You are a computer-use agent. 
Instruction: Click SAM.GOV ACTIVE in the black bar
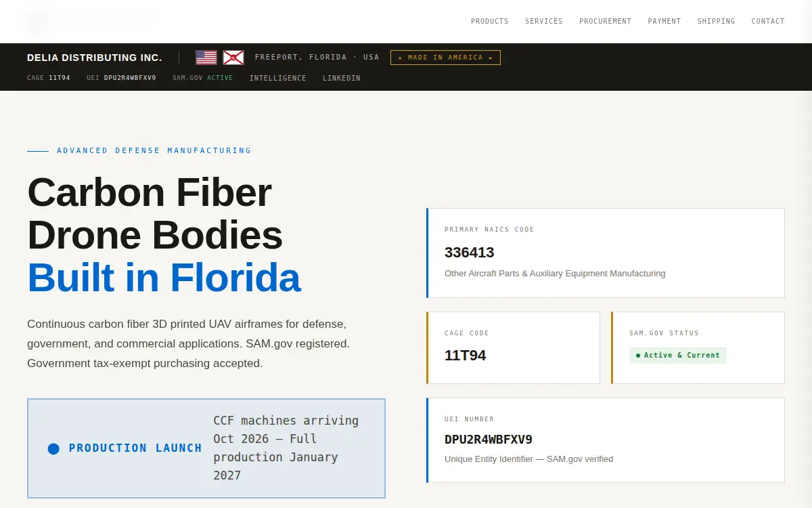(202, 78)
